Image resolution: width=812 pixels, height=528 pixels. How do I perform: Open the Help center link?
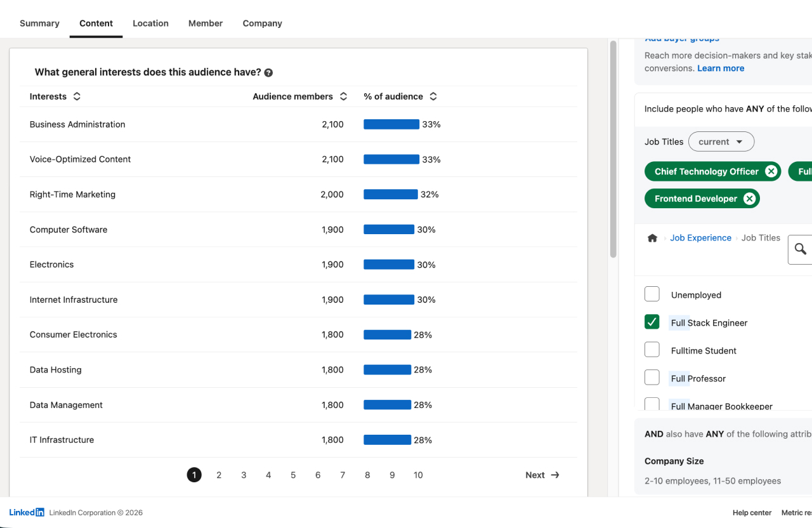pyautogui.click(x=752, y=513)
